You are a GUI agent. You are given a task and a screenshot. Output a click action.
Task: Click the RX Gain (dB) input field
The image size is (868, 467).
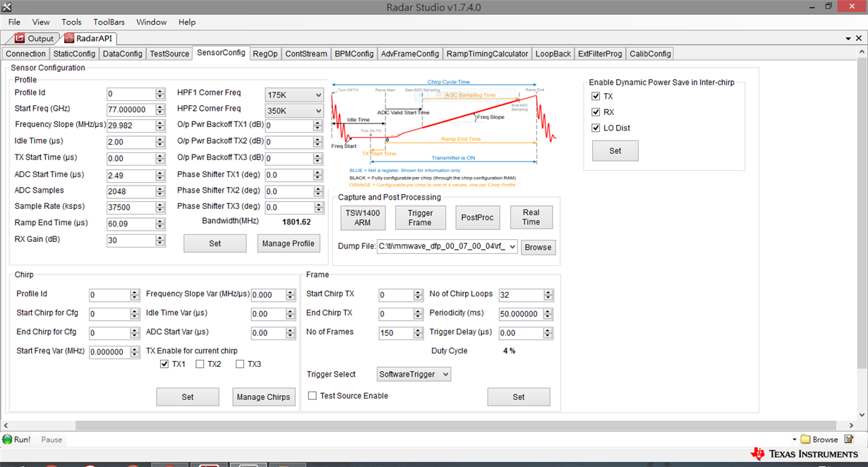point(131,241)
